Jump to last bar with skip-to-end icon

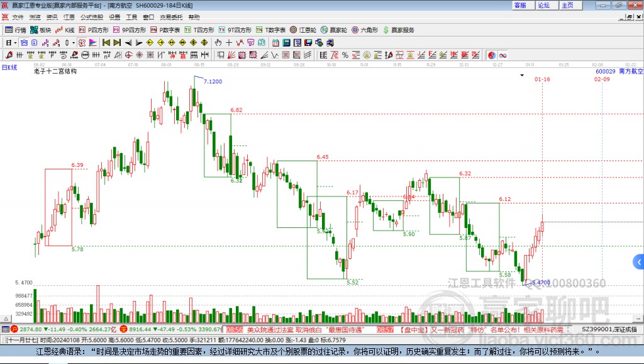[x=117, y=43]
